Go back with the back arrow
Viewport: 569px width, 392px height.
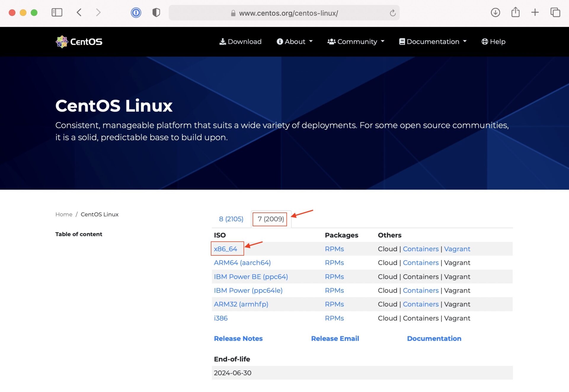pyautogui.click(x=79, y=12)
